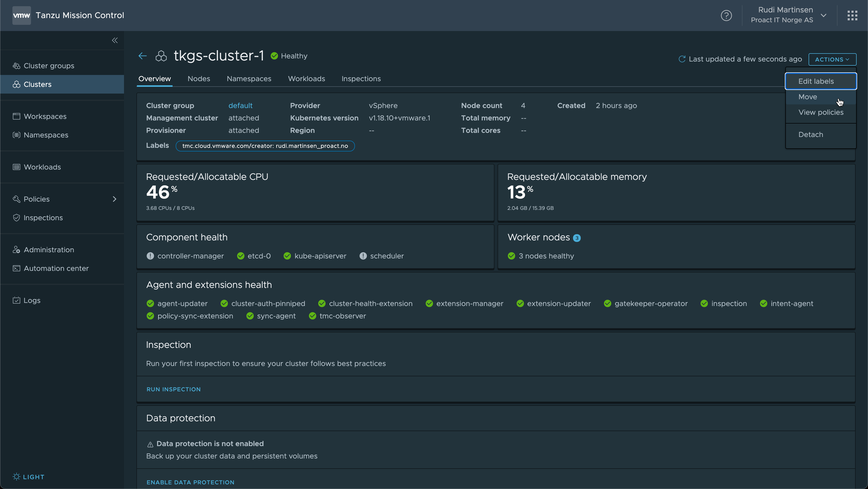Switch to LIGHT theme
Image resolution: width=868 pixels, height=489 pixels.
(x=29, y=477)
